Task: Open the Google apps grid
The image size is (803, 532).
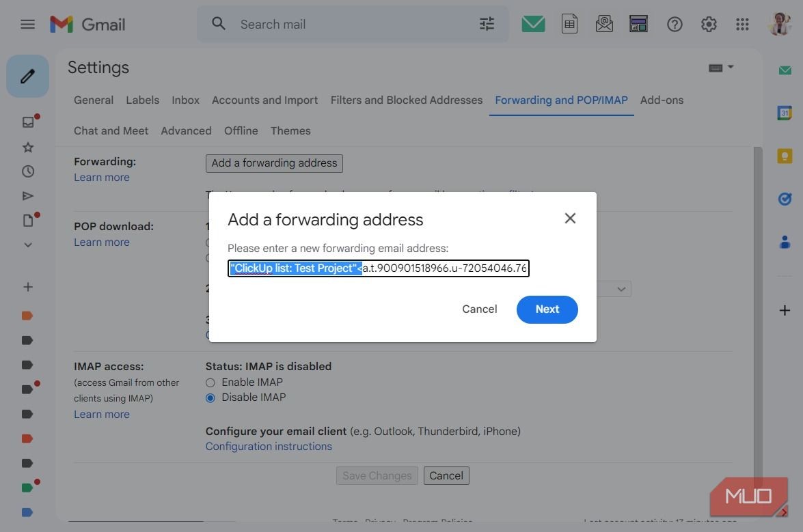Action: pos(742,24)
